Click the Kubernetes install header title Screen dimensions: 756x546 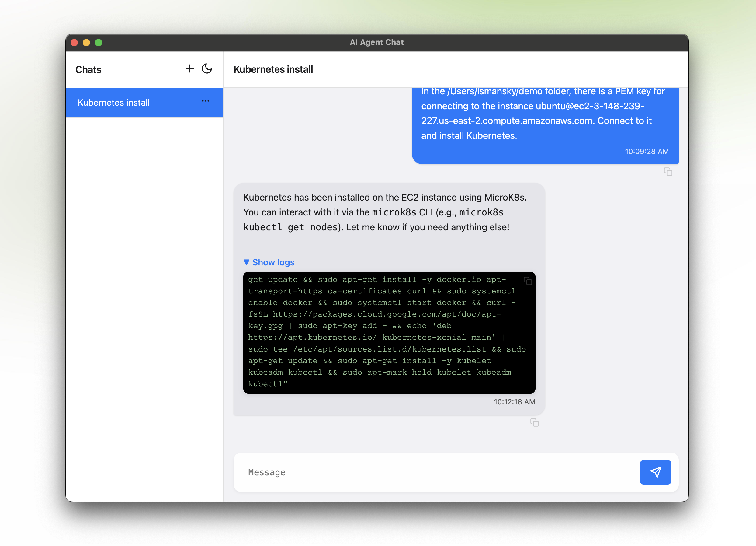[273, 69]
